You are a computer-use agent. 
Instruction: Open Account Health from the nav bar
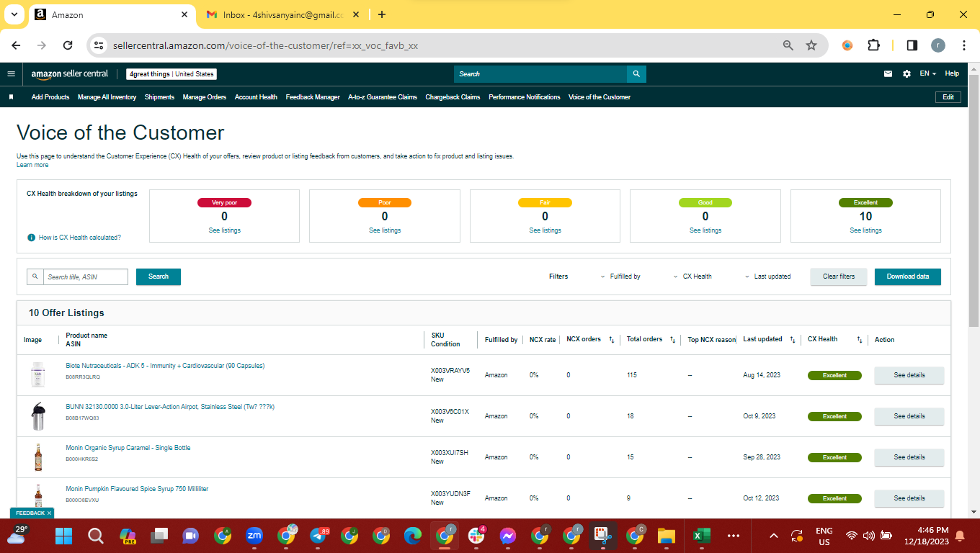(256, 97)
